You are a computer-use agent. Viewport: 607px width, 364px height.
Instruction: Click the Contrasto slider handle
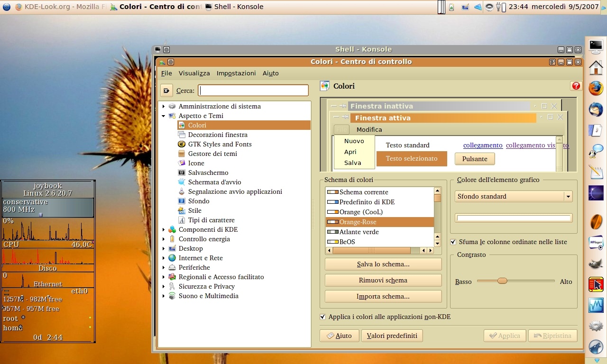[x=502, y=281]
